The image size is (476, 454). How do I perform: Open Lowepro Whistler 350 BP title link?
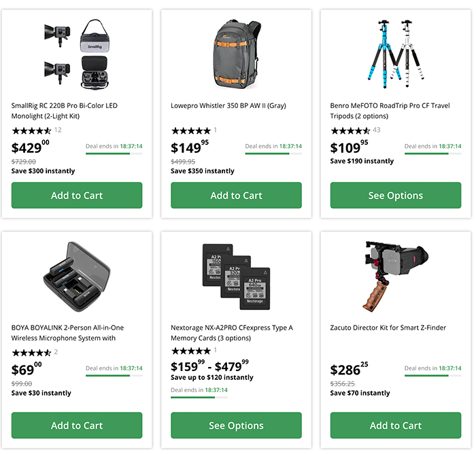click(228, 105)
